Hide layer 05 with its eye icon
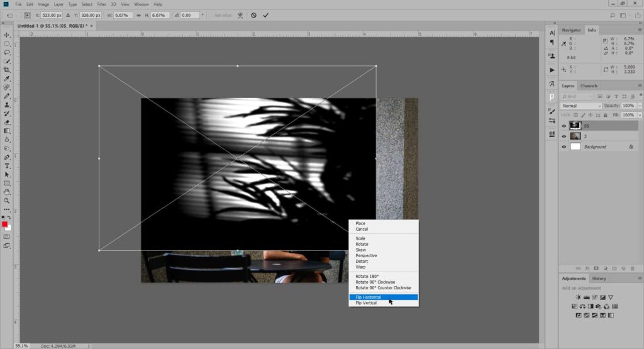Image resolution: width=644 pixels, height=349 pixels. click(563, 126)
